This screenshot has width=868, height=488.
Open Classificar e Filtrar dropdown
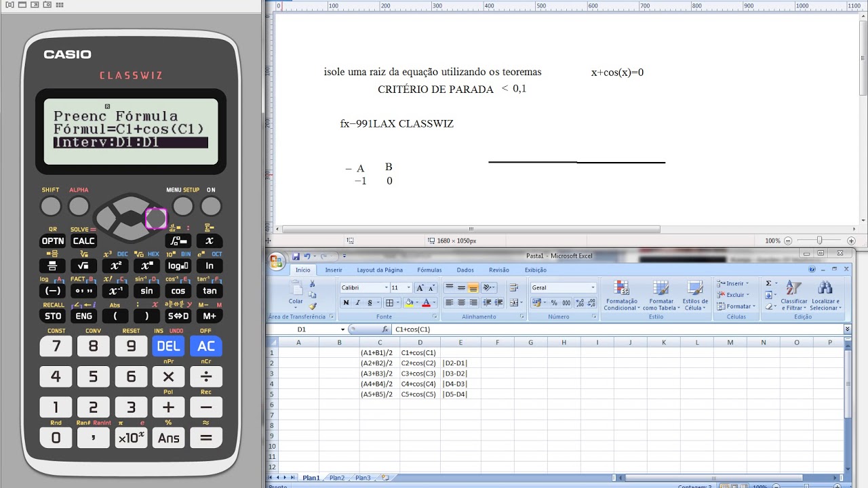(x=794, y=296)
